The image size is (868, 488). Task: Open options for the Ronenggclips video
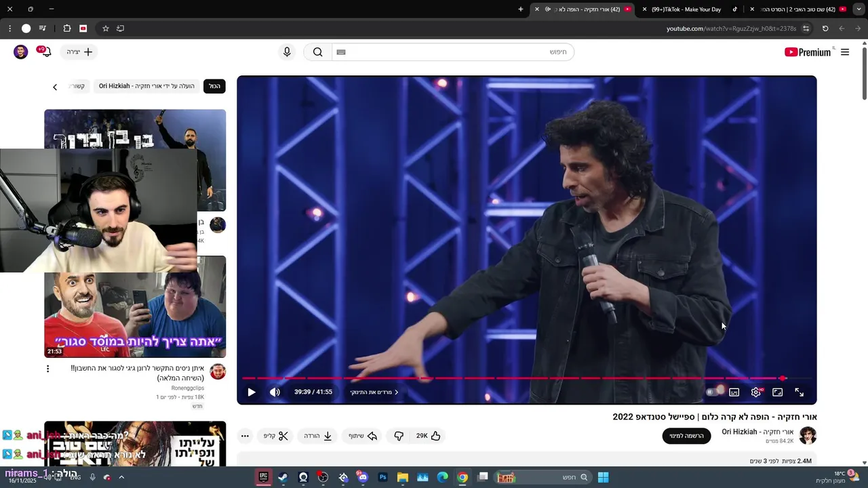(x=47, y=369)
